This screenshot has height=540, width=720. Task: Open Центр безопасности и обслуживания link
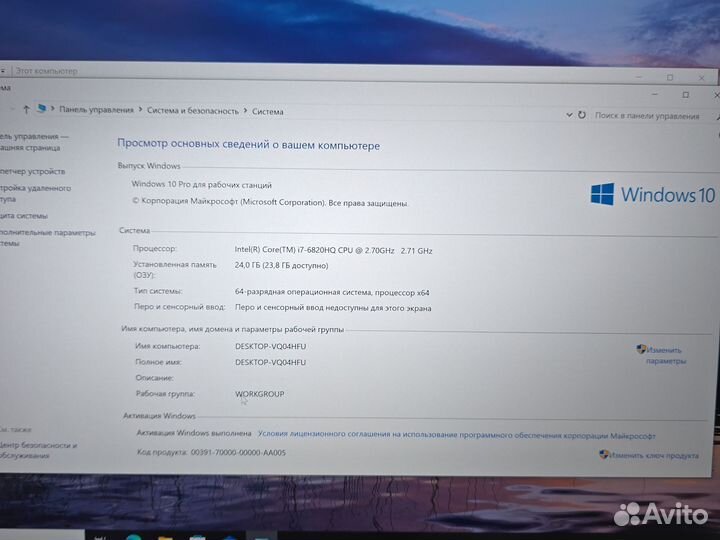38,450
